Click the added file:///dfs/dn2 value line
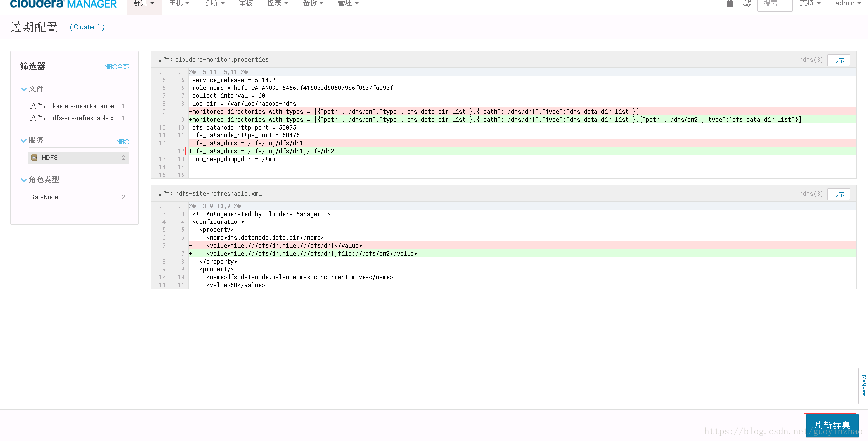This screenshot has height=441, width=868. coord(522,254)
